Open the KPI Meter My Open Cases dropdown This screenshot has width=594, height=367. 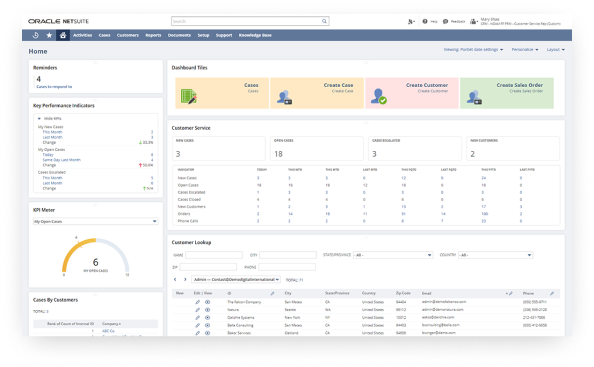[95, 221]
